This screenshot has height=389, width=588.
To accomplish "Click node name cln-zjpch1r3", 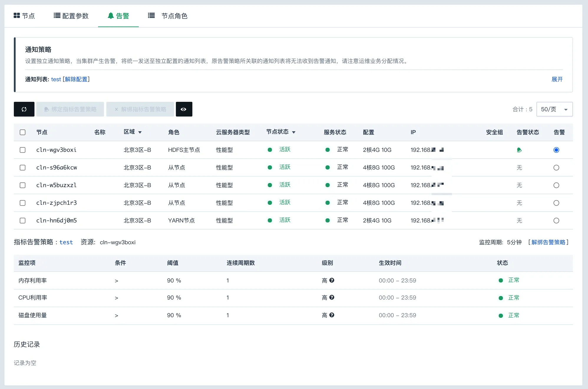I will (x=57, y=203).
